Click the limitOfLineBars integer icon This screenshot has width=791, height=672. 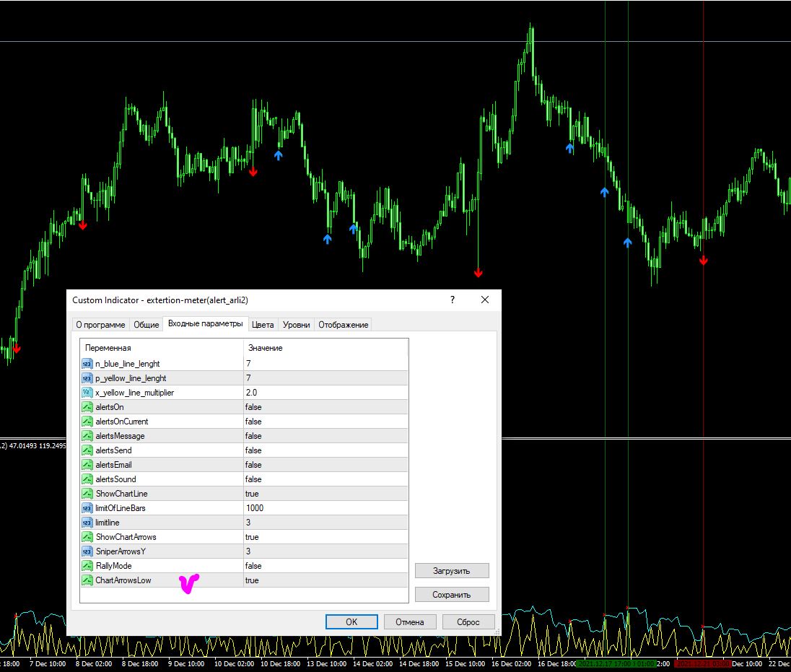click(x=87, y=508)
